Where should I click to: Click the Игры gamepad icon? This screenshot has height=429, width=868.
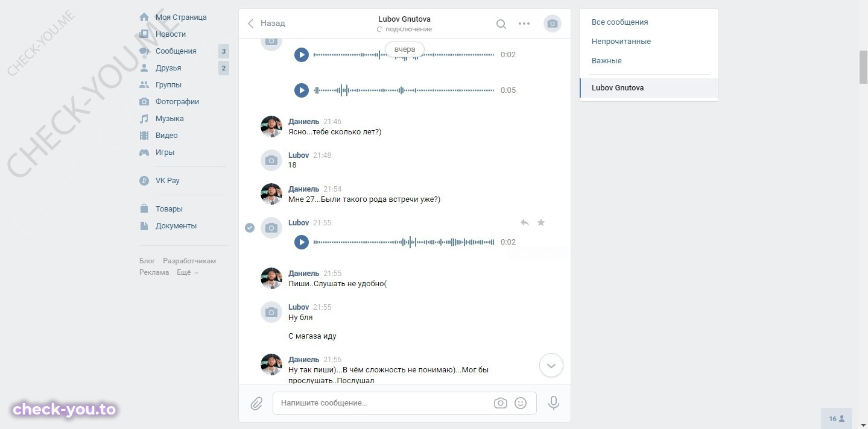pyautogui.click(x=144, y=152)
